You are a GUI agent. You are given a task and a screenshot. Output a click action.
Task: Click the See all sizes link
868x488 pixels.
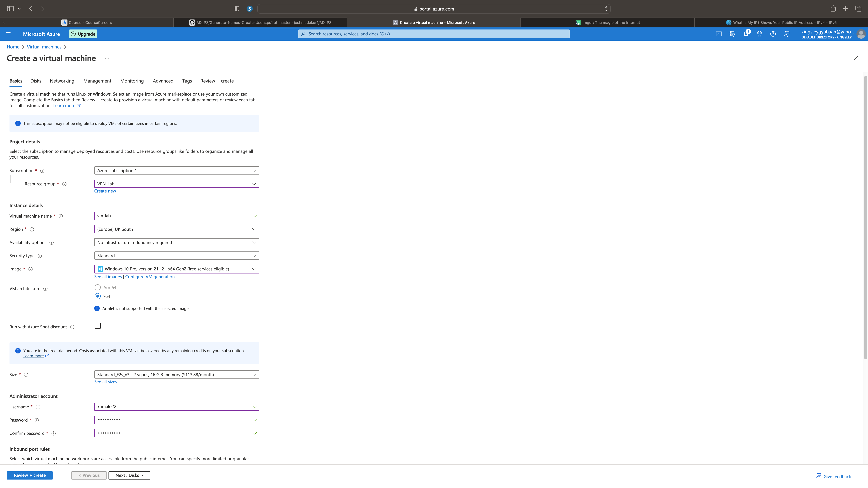point(105,382)
